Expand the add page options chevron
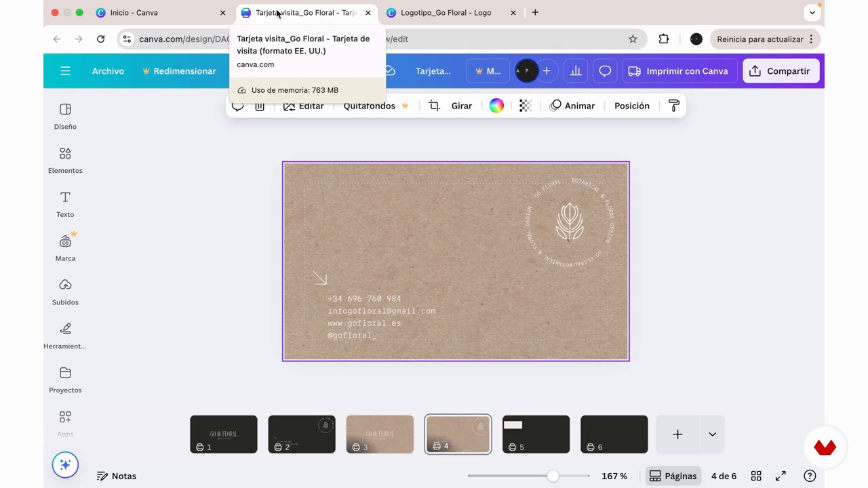 [x=712, y=434]
